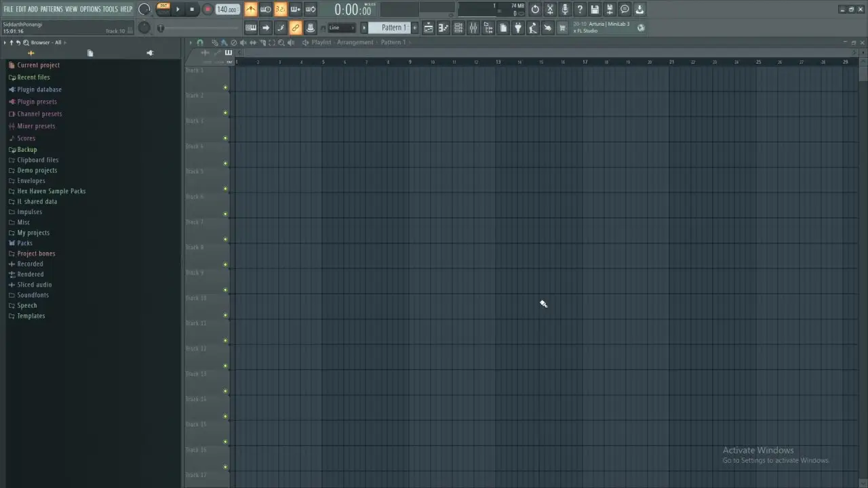Click the 140.000 tempo field

227,9
